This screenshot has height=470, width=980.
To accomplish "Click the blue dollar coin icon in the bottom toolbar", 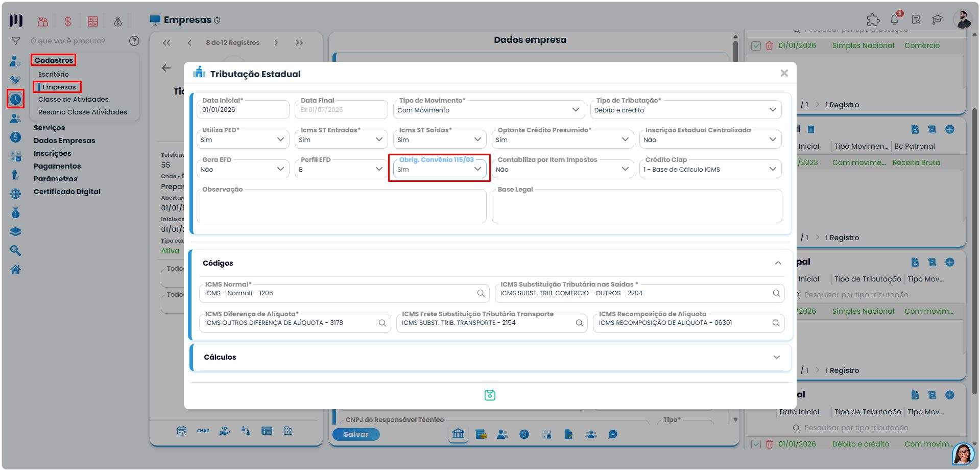I will tap(524, 434).
